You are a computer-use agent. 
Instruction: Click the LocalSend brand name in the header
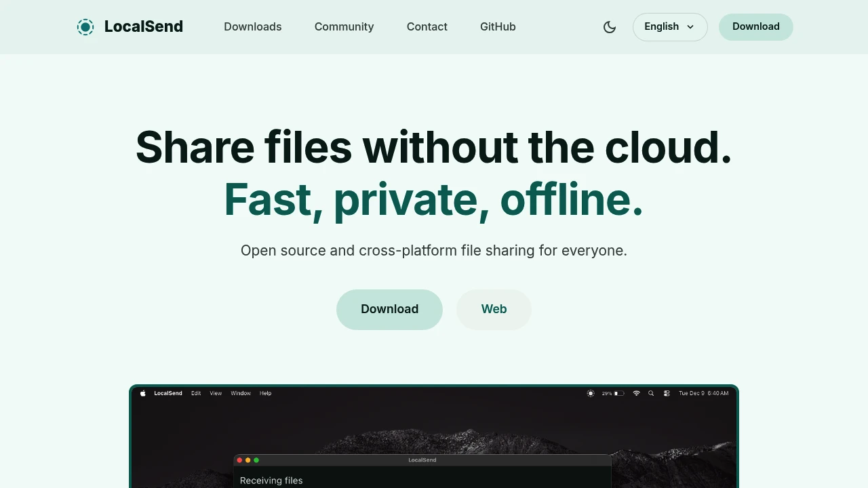coord(144,27)
